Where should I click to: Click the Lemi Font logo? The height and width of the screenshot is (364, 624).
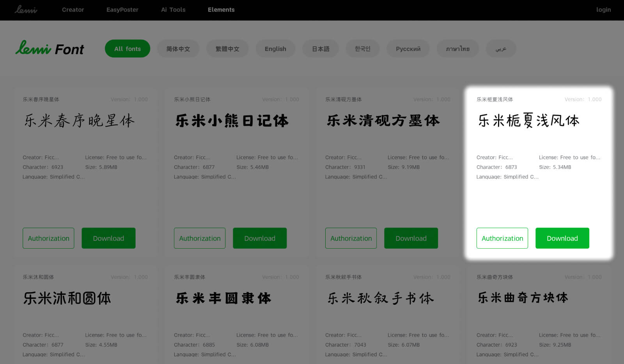(x=50, y=48)
